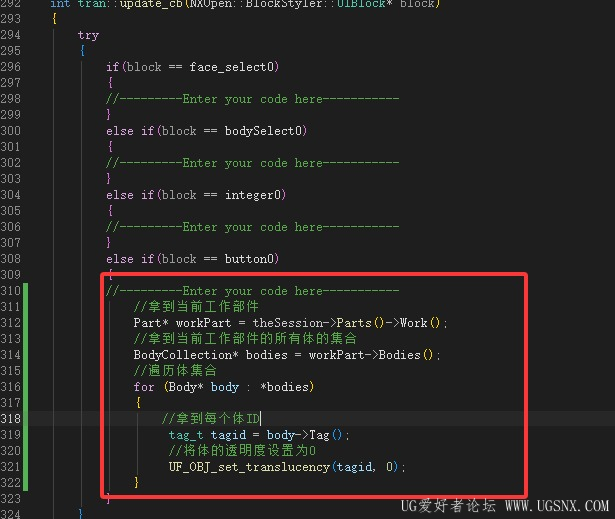The height and width of the screenshot is (519, 615).
Task: Click 'Parts()' call on line 312
Action: click(x=360, y=323)
